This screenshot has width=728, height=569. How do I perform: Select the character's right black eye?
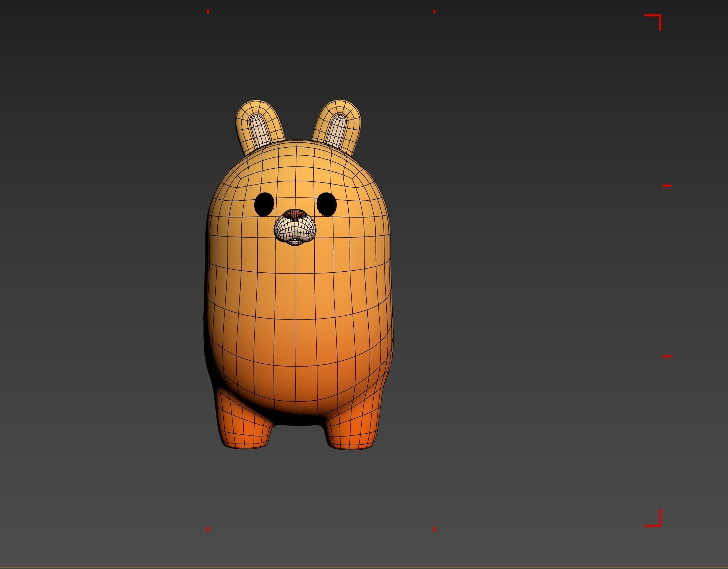coord(327,204)
